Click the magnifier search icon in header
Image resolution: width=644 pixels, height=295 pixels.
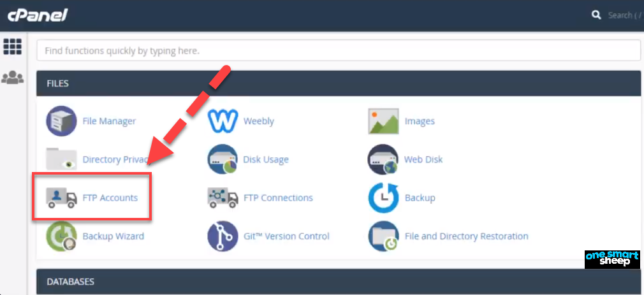596,15
